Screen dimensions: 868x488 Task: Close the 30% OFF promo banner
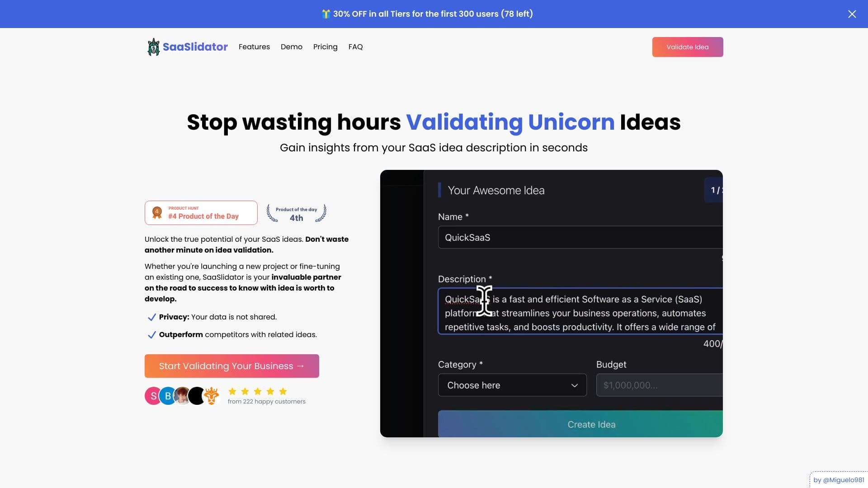coord(852,14)
